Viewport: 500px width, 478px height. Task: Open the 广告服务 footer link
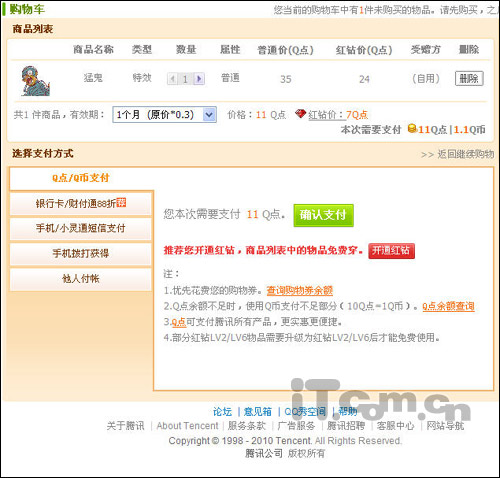pos(296,426)
